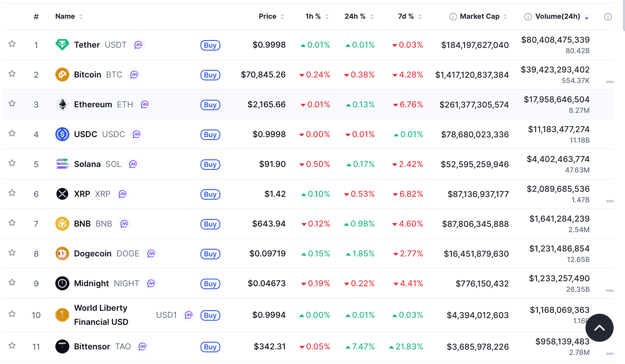The width and height of the screenshot is (625, 364).
Task: Open the community chat icon next to XRP
Action: (123, 194)
